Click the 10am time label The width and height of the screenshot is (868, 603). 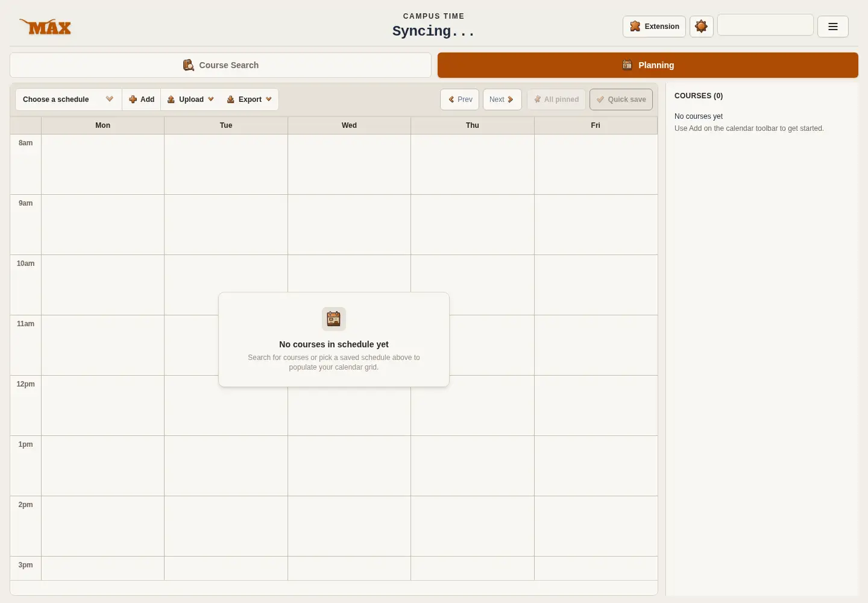pos(26,264)
